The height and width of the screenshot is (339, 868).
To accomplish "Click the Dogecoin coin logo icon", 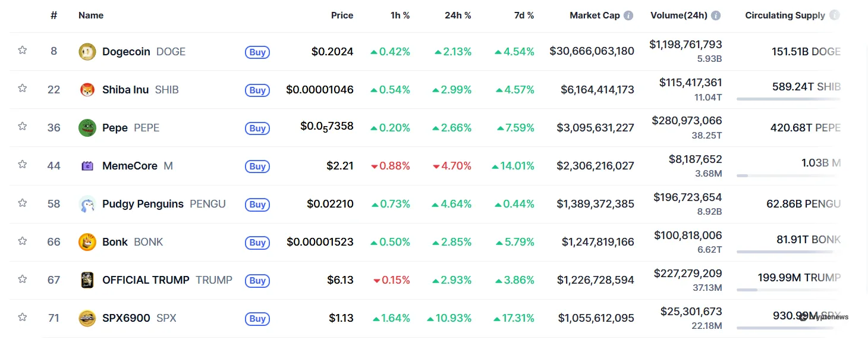I will point(87,52).
